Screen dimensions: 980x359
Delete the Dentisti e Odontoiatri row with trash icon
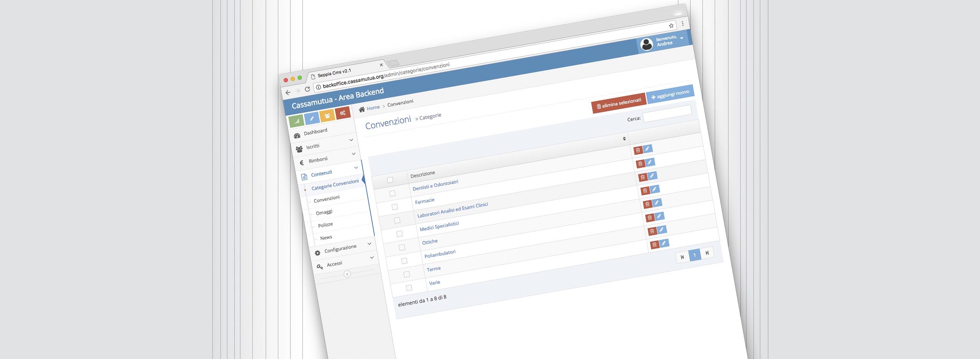coord(638,150)
